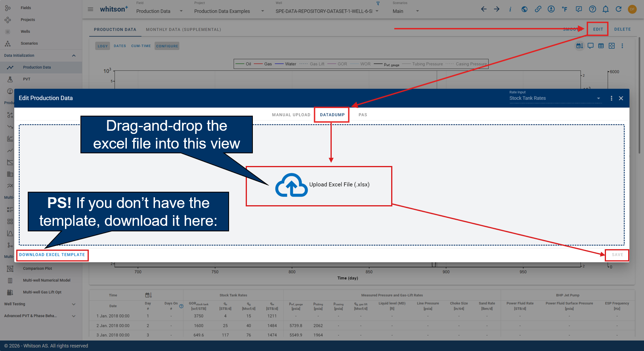Click the calendar sort icon above the chart
Screen dimensions: 644x351
coord(579,46)
